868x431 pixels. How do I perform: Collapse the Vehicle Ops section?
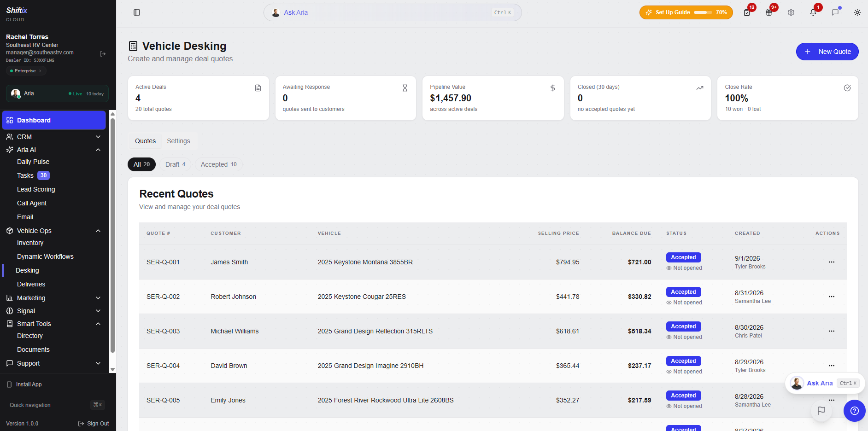(x=53, y=231)
